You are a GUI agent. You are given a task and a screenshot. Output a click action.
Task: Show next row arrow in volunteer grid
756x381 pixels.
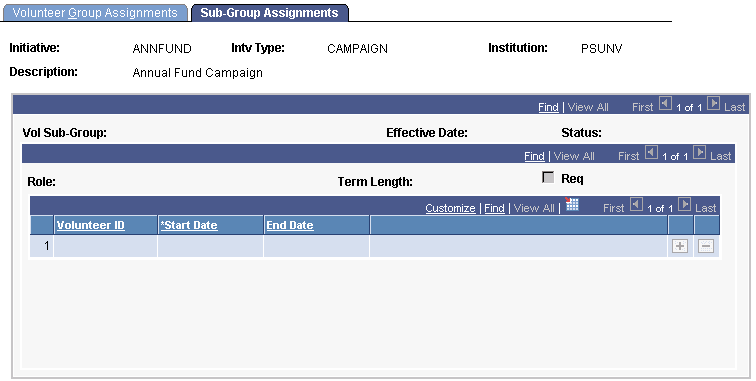click(x=685, y=204)
